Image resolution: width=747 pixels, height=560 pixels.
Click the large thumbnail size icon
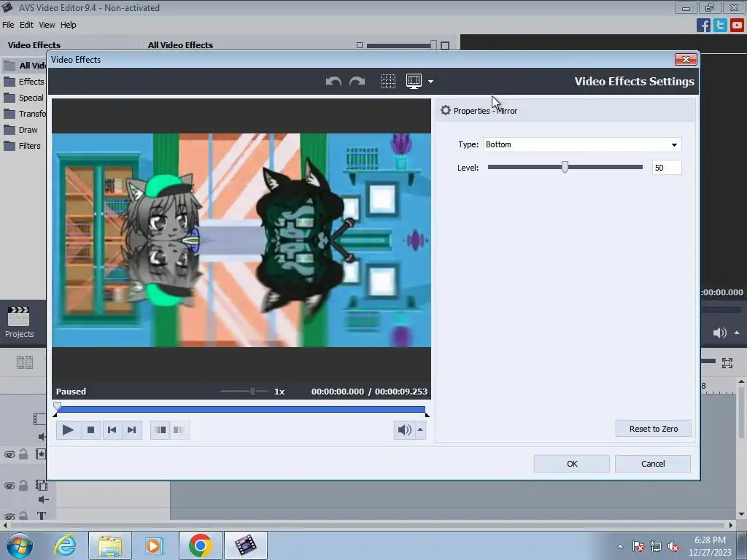445,45
